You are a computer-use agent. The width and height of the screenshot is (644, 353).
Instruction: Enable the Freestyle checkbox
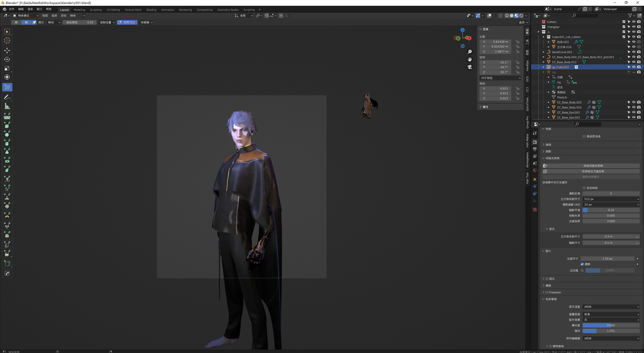[546, 292]
